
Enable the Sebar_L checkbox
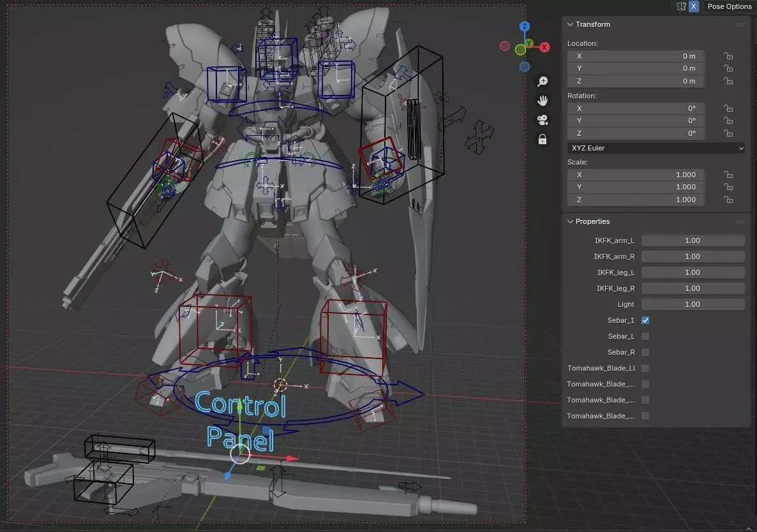(645, 336)
